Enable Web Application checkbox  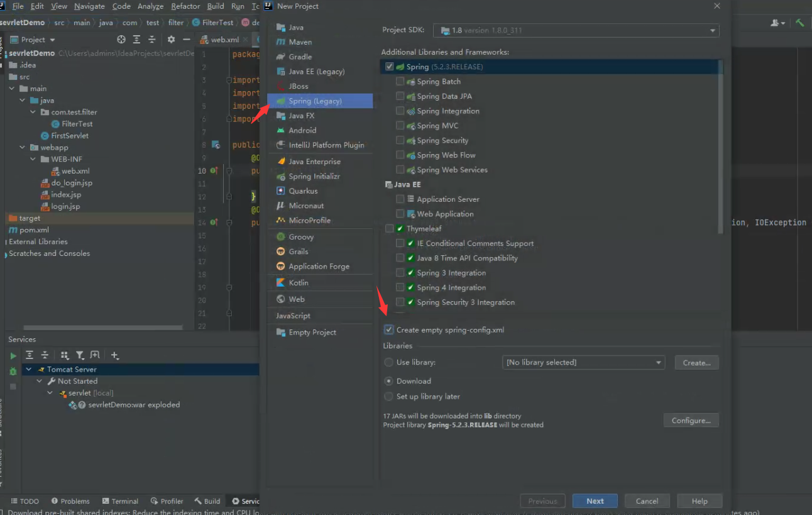(x=400, y=214)
